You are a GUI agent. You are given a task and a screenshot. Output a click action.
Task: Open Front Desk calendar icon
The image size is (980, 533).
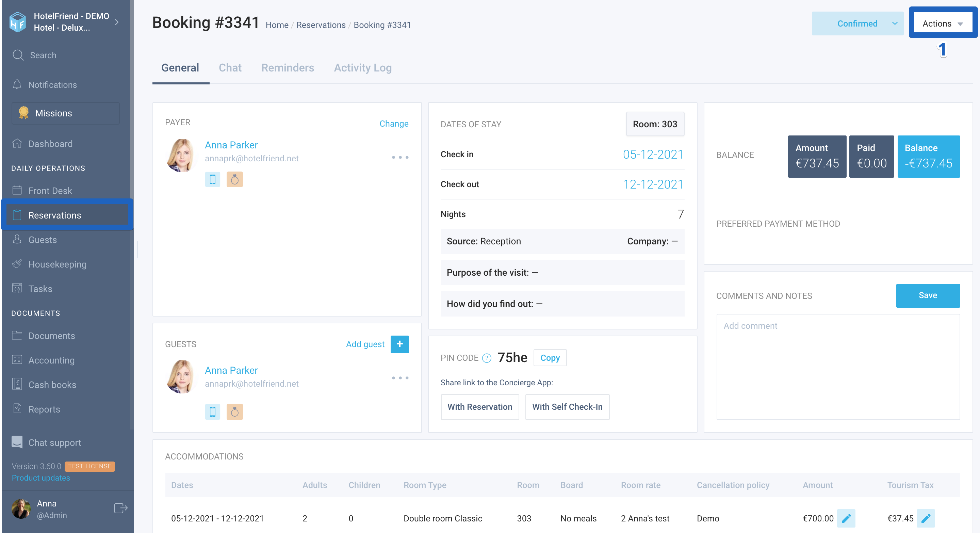tap(17, 190)
